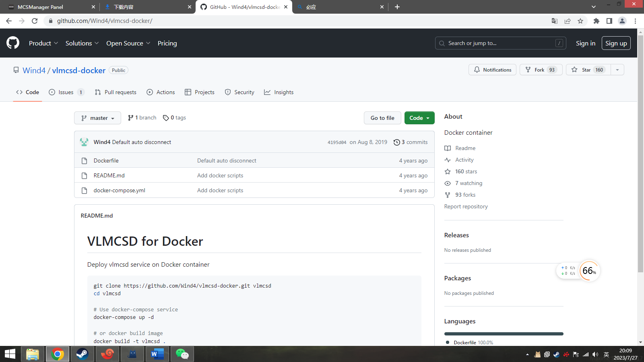Click the Pricing link
This screenshot has width=644, height=362.
[167, 43]
